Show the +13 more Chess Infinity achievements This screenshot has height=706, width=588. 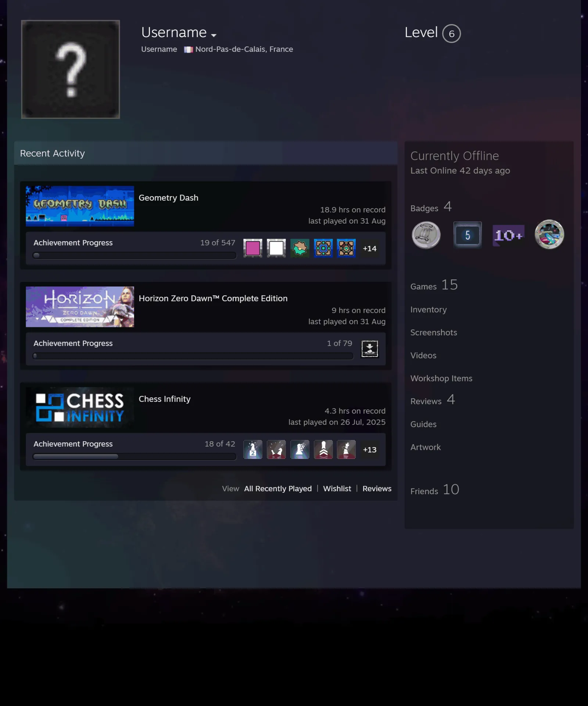click(370, 450)
